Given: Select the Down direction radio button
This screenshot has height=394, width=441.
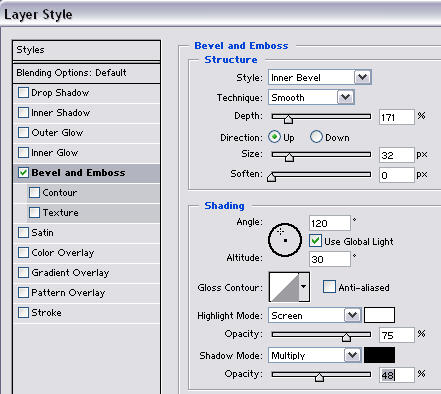Looking at the screenshot, I should click(316, 137).
